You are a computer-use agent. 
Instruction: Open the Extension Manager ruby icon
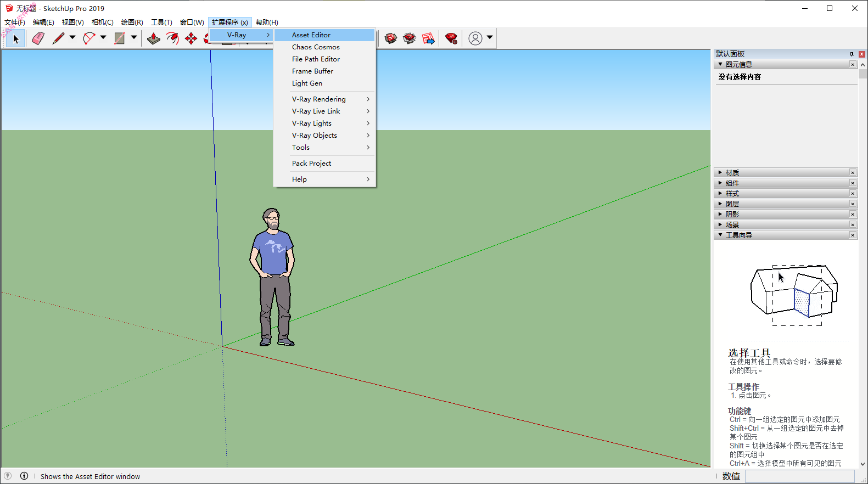451,38
